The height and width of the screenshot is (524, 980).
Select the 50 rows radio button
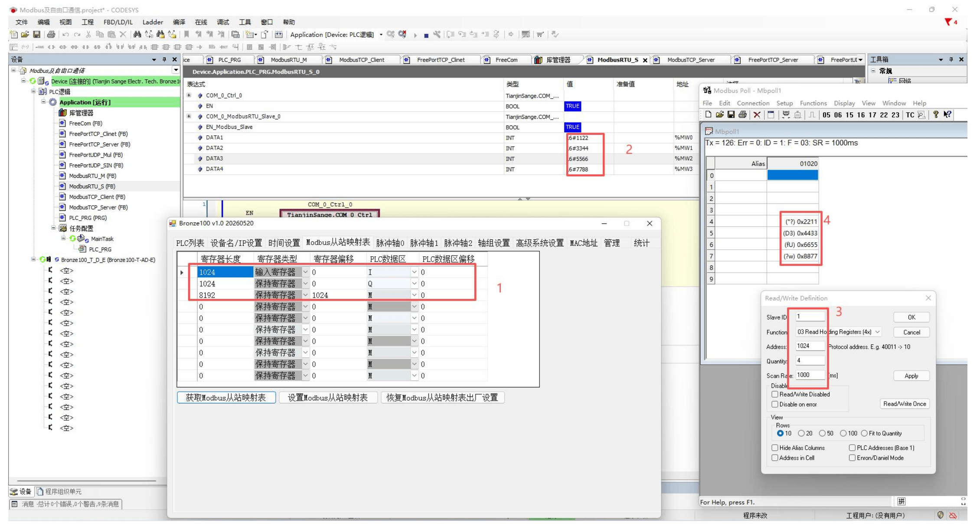click(822, 433)
